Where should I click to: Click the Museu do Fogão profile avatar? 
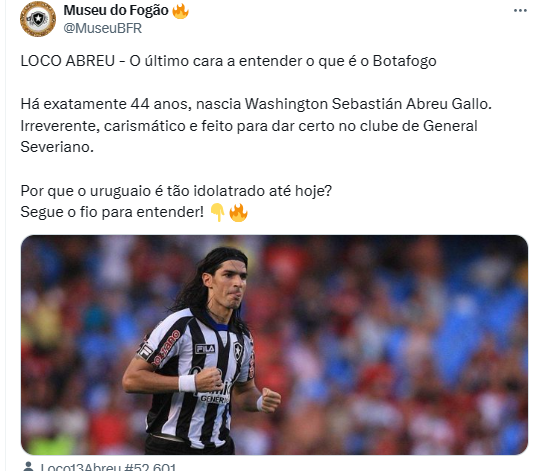coord(38,19)
